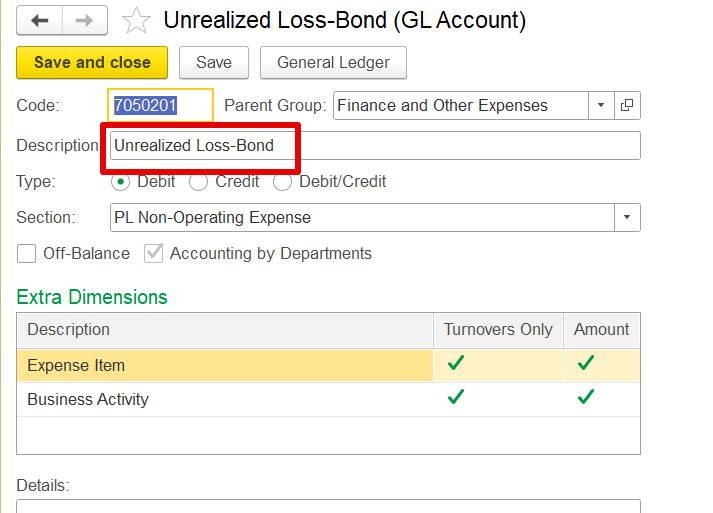Click Save and close button
This screenshot has height=513, width=713.
(92, 62)
